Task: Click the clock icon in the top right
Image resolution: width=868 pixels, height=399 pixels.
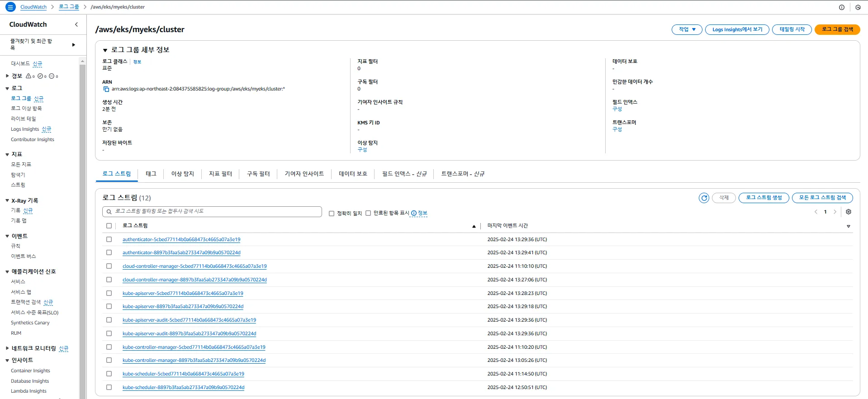Action: pyautogui.click(x=858, y=7)
